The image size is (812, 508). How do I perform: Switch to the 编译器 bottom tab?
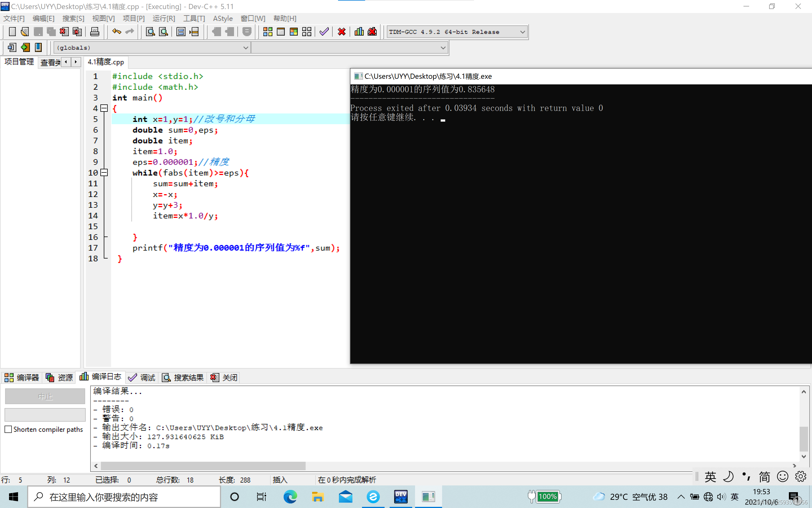tap(22, 378)
